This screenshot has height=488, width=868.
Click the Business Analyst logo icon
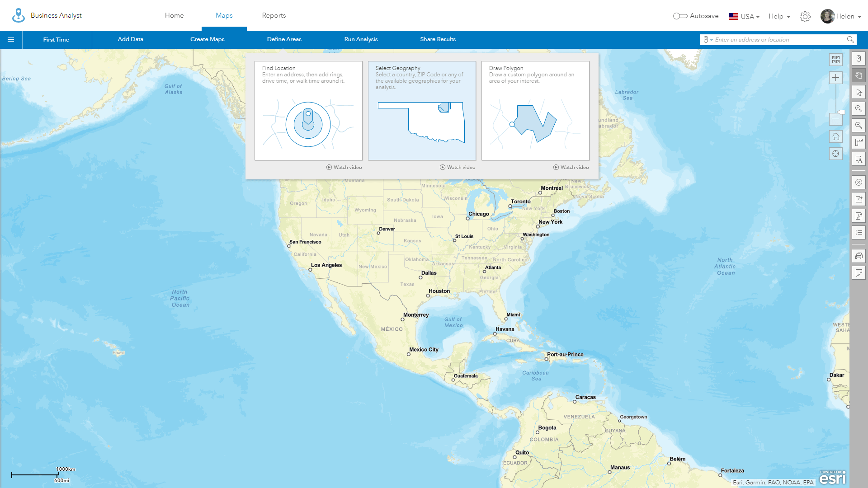[x=18, y=15]
